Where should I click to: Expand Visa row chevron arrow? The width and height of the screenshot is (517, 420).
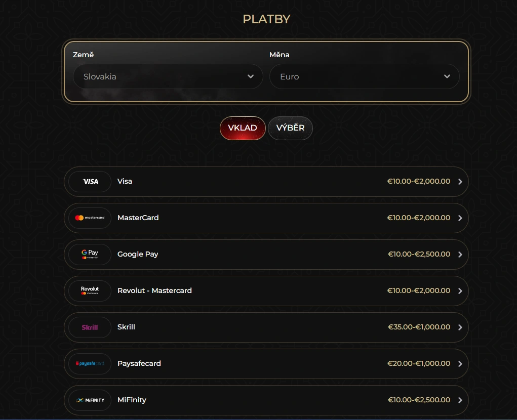tap(460, 182)
